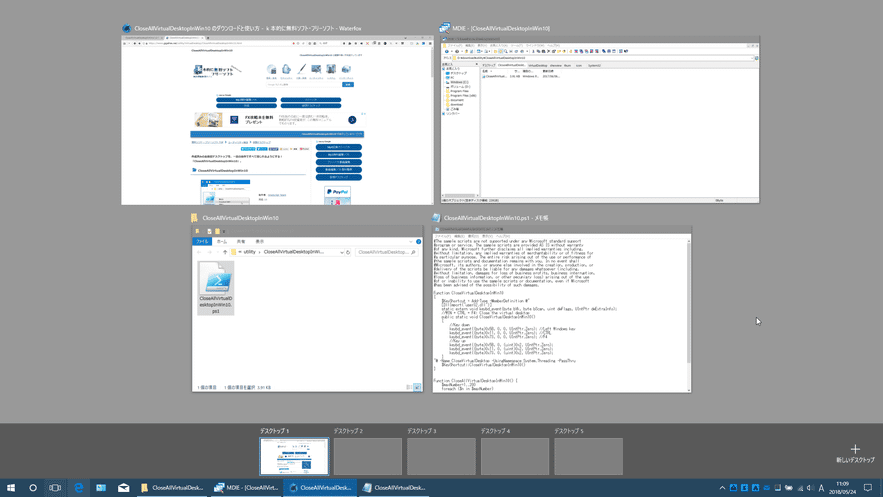Switch to MDIE taskbar button
Image resolution: width=883 pixels, height=497 pixels.
coord(246,487)
